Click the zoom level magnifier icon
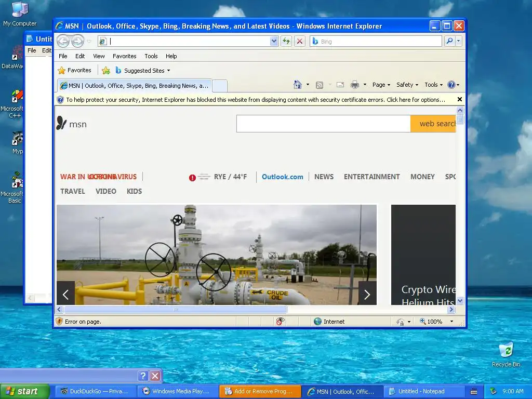Image resolution: width=532 pixels, height=399 pixels. pos(423,321)
